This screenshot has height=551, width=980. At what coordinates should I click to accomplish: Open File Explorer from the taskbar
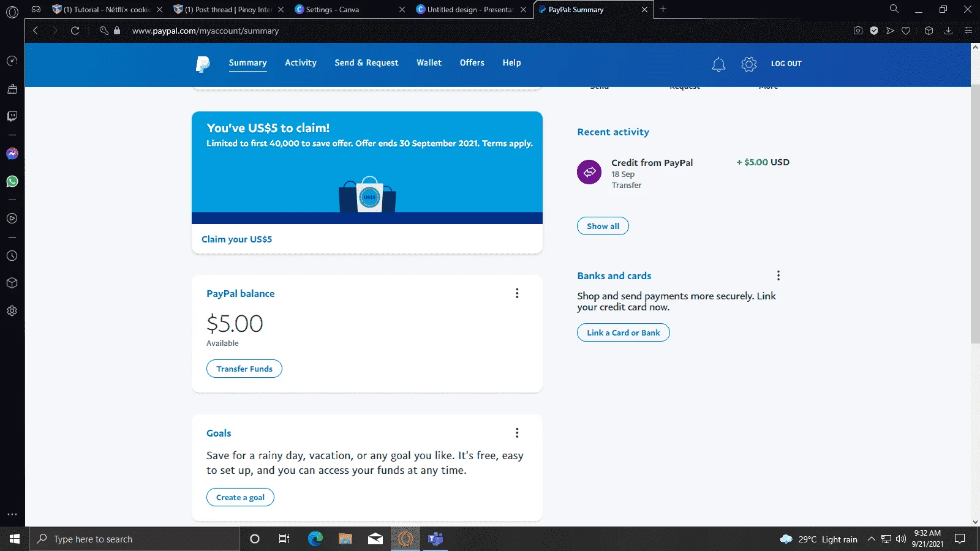click(x=345, y=539)
